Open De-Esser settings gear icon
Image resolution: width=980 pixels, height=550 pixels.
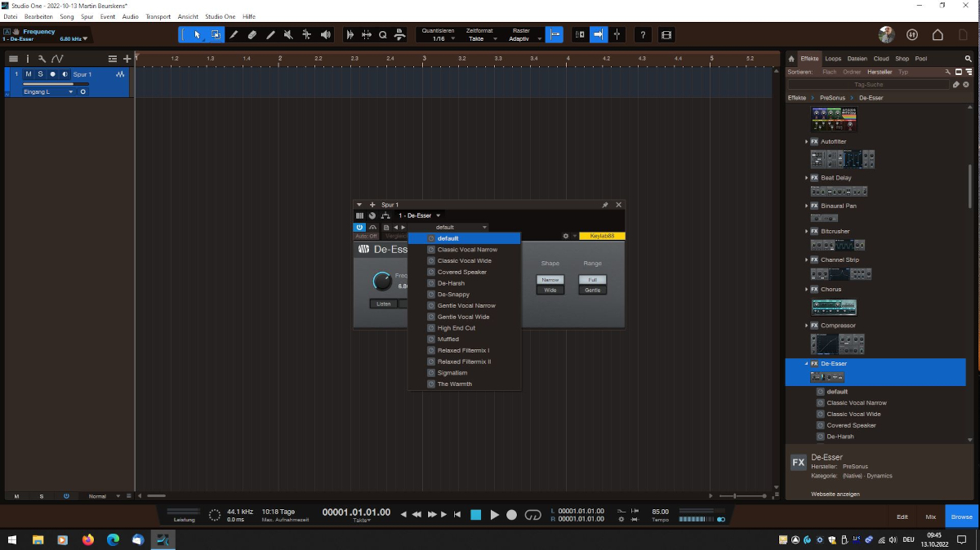coord(565,236)
